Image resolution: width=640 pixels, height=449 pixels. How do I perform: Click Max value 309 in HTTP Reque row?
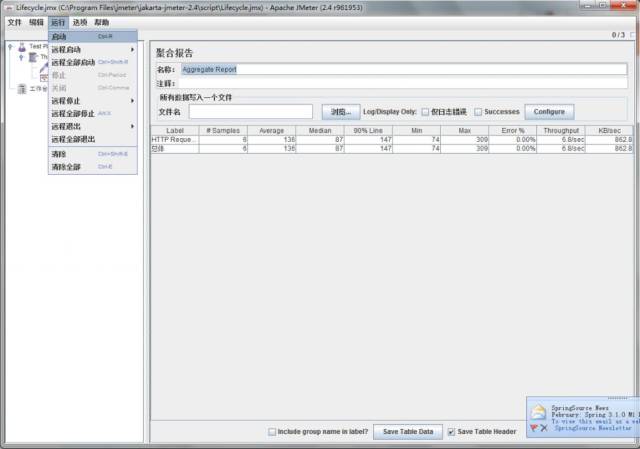pyautogui.click(x=464, y=140)
